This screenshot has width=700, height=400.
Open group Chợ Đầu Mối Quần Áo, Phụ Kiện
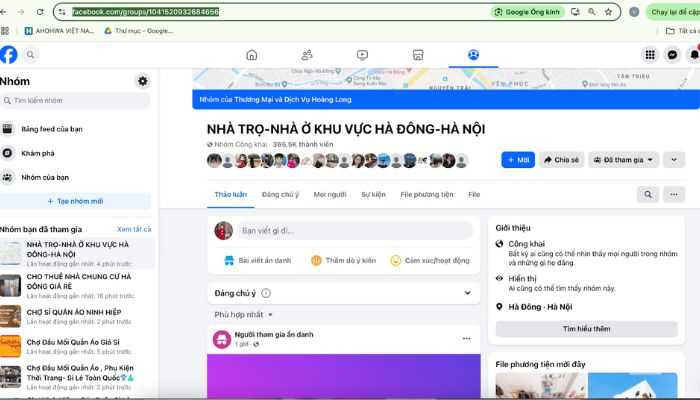coord(77,377)
